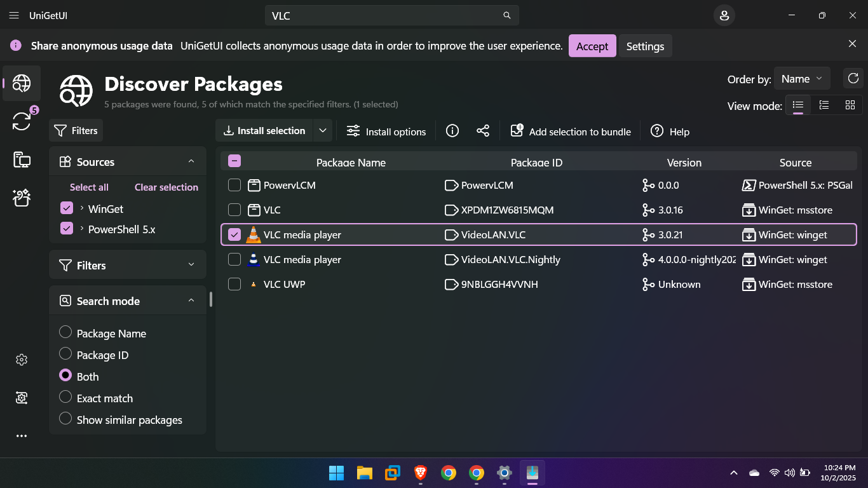Image resolution: width=868 pixels, height=488 pixels.
Task: Reload packages with the refresh icon
Action: pos(853,79)
